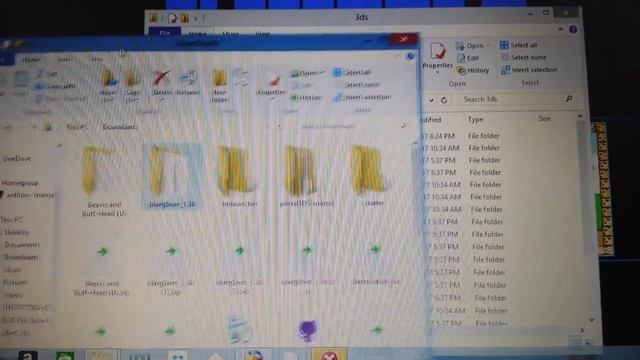The image size is (640, 360).
Task: Collapse the ribbon in the 3ds window
Action: tap(560, 29)
